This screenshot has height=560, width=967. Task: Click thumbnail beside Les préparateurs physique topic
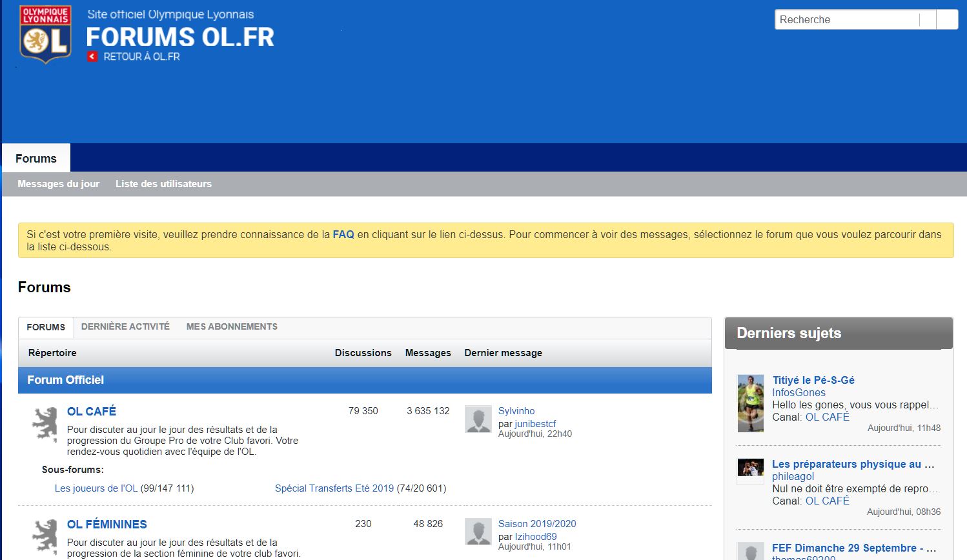click(x=751, y=471)
